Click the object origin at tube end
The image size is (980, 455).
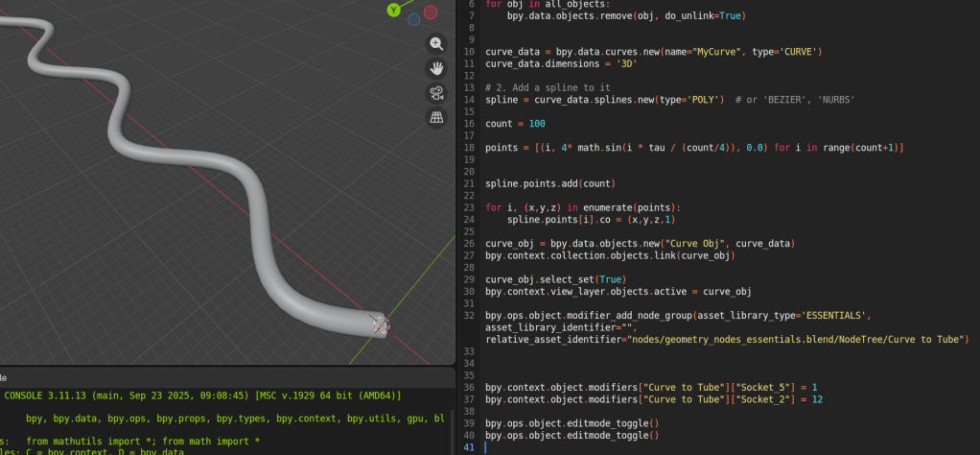(x=379, y=325)
